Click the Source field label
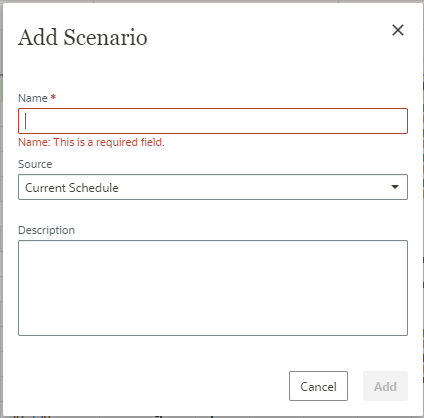 pyautogui.click(x=35, y=164)
